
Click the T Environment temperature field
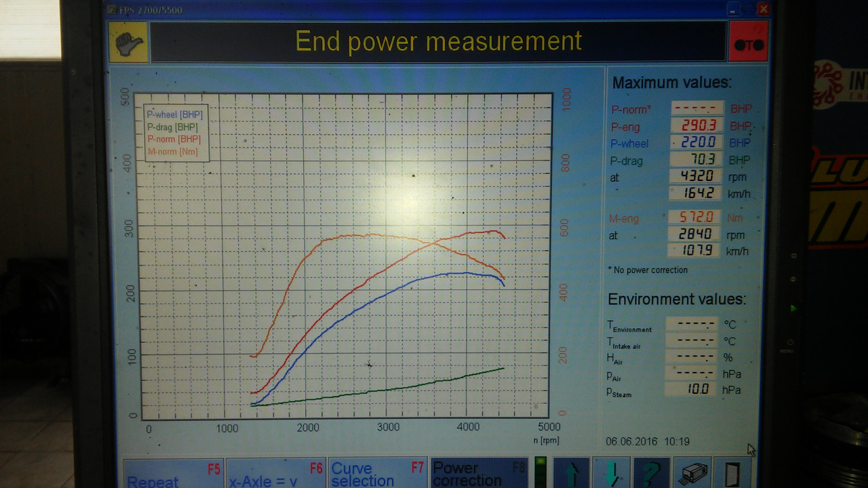(x=691, y=323)
